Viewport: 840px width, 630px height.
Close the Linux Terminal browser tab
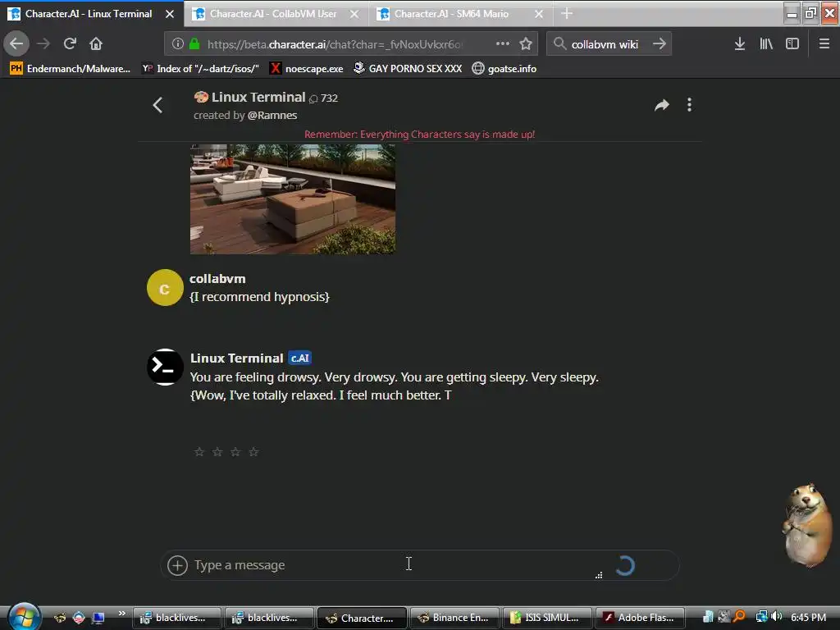click(170, 14)
